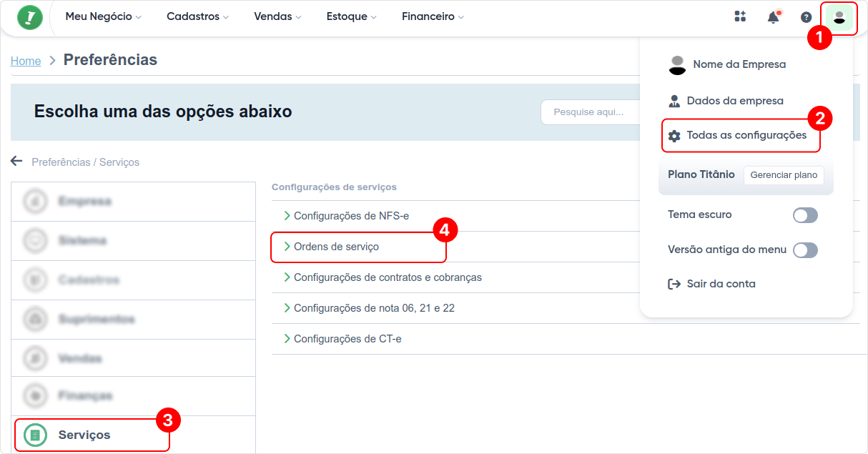
Task: Select Dados da empresa menu entry
Action: (726, 101)
